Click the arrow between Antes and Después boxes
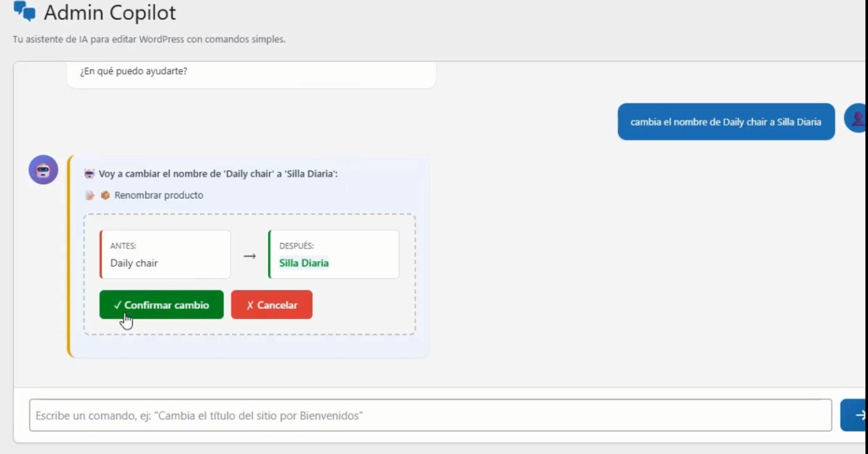This screenshot has width=868, height=454. (249, 256)
